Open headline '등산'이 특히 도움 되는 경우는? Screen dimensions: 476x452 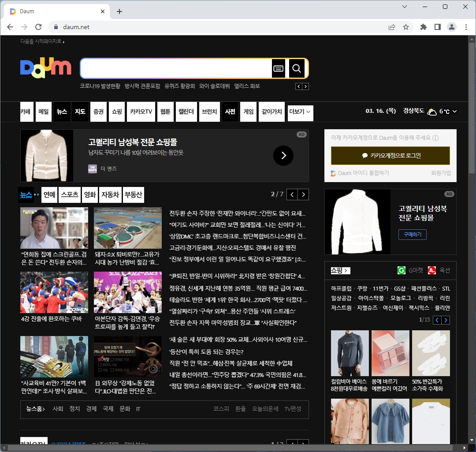(206, 352)
